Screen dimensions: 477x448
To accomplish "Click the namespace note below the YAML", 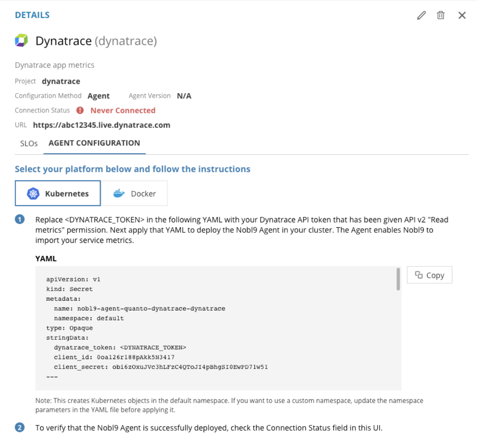I will (229, 405).
